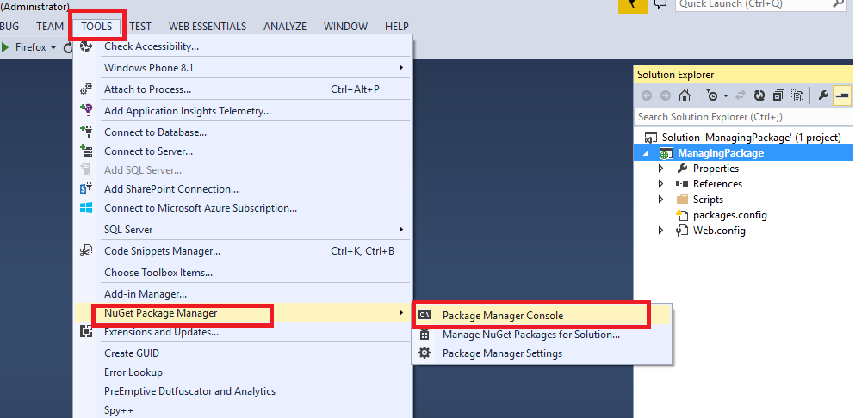Open the yellow notifications flag icon

[632, 5]
